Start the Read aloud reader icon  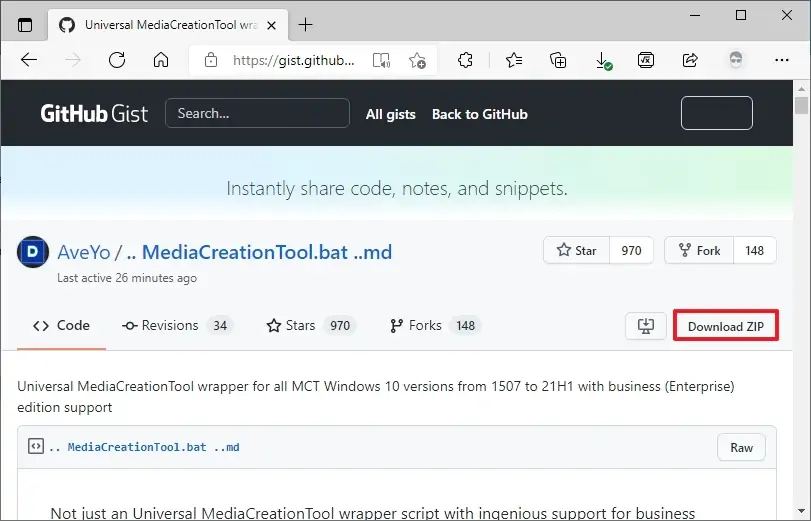click(381, 61)
